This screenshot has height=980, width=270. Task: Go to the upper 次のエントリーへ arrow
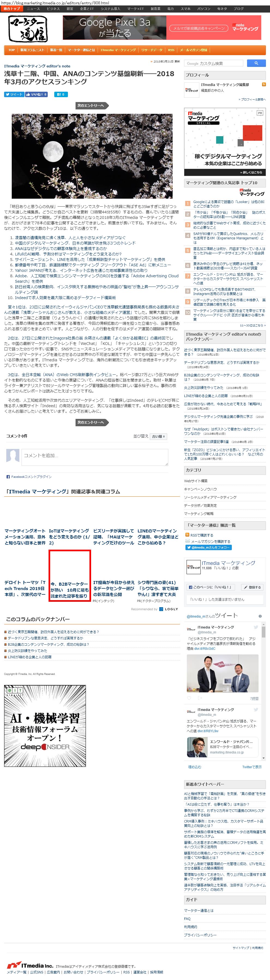pos(92,105)
